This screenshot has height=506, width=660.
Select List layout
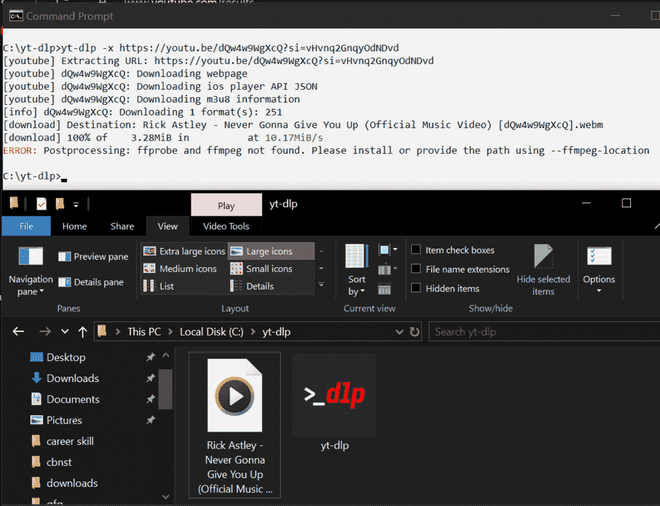click(159, 286)
